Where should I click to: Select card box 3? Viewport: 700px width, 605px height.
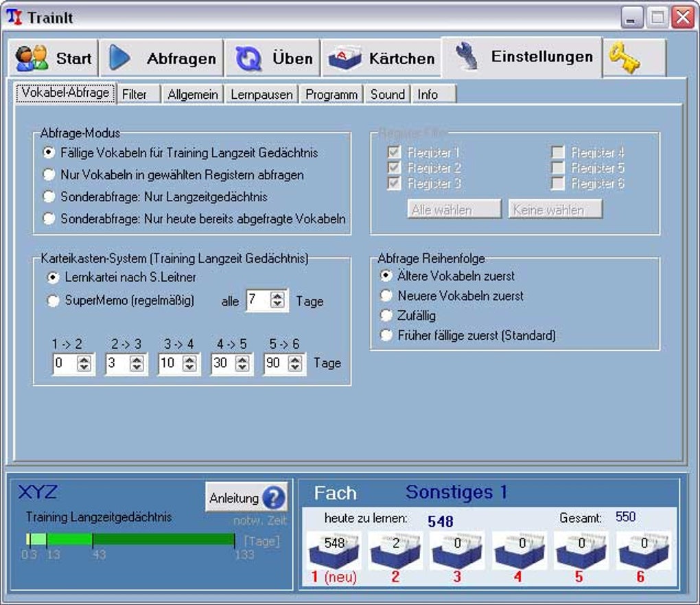457,551
